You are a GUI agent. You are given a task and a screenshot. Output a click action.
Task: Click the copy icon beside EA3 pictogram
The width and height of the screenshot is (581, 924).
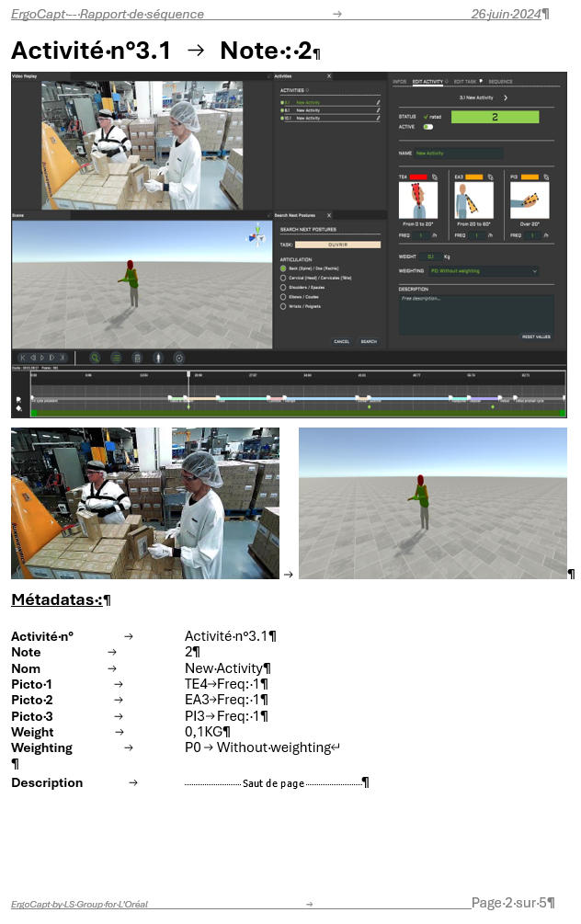tap(490, 177)
